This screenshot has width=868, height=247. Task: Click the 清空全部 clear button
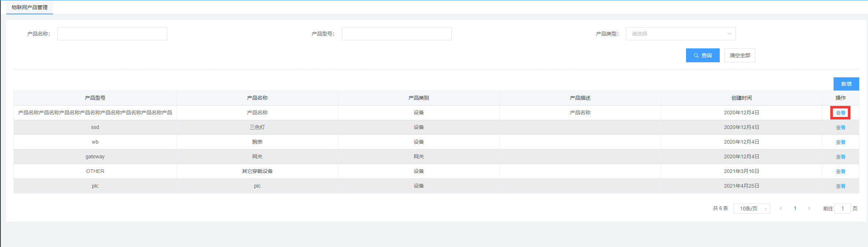pos(740,55)
